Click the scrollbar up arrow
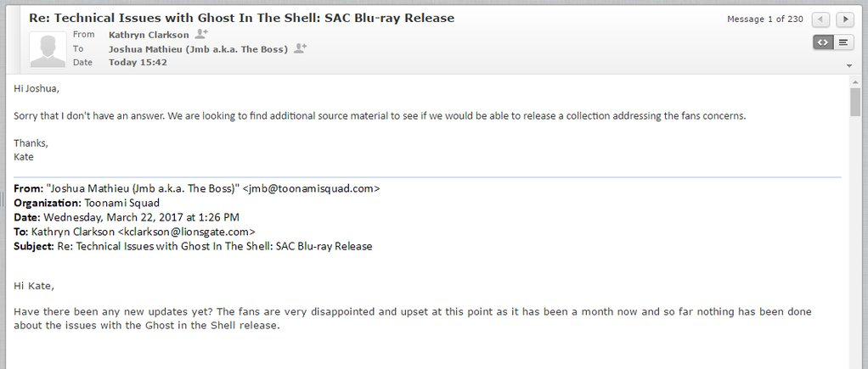Viewport: 868px width, 369px height. 856,82
